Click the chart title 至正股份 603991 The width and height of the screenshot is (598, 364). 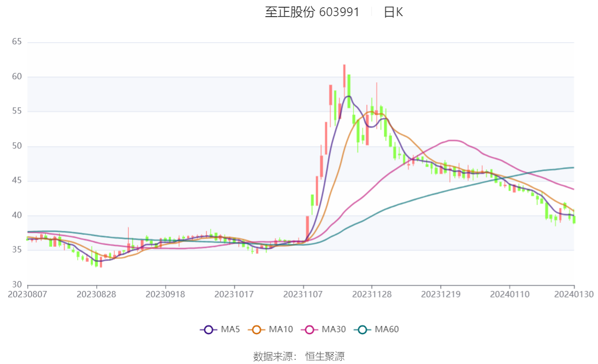coord(312,12)
